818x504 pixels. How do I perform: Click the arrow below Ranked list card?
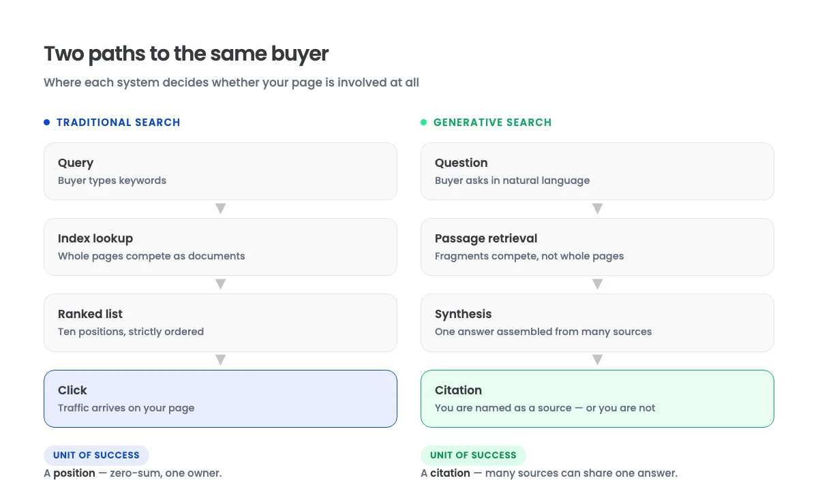[x=220, y=360]
